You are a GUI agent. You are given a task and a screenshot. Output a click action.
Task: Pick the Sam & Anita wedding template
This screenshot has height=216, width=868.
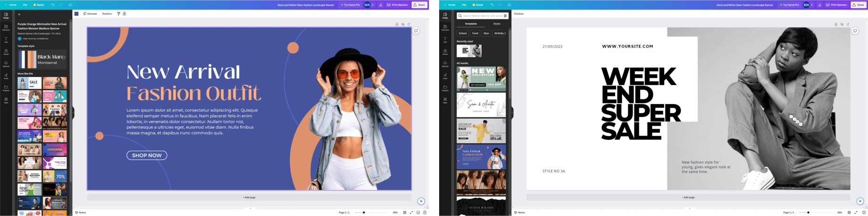tap(481, 104)
